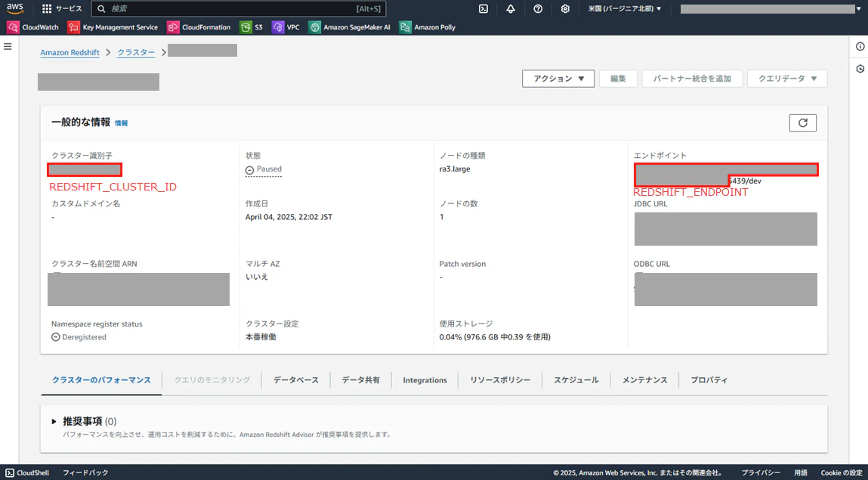
Task: Expand the hamburger side navigation
Action: 8,46
